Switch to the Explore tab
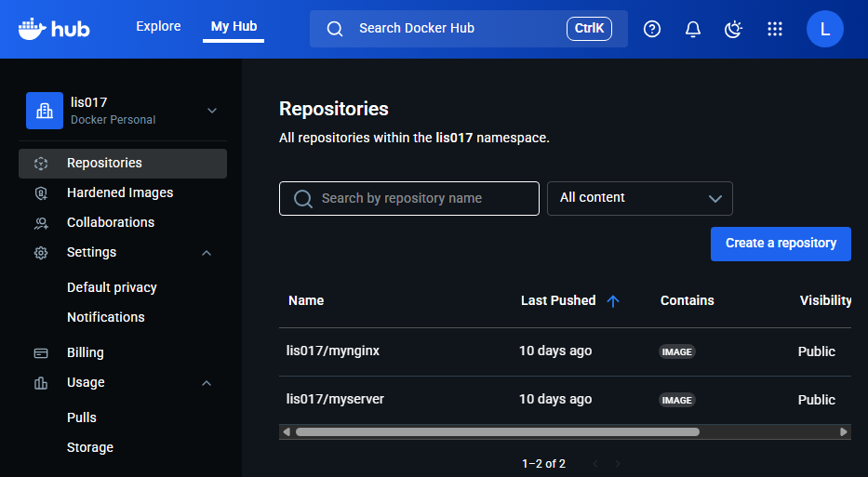Image resolution: width=868 pixels, height=477 pixels. (x=158, y=27)
